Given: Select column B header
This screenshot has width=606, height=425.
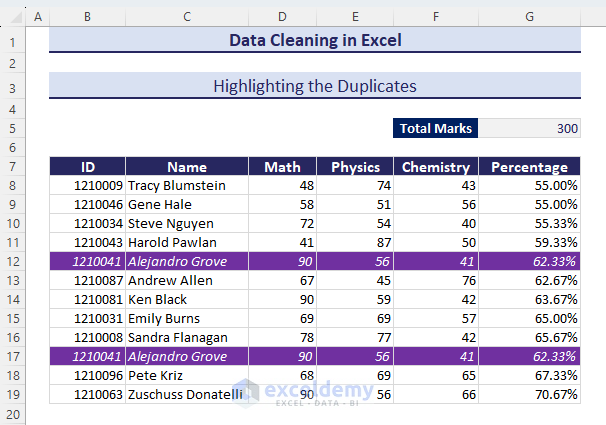Looking at the screenshot, I should tap(88, 17).
